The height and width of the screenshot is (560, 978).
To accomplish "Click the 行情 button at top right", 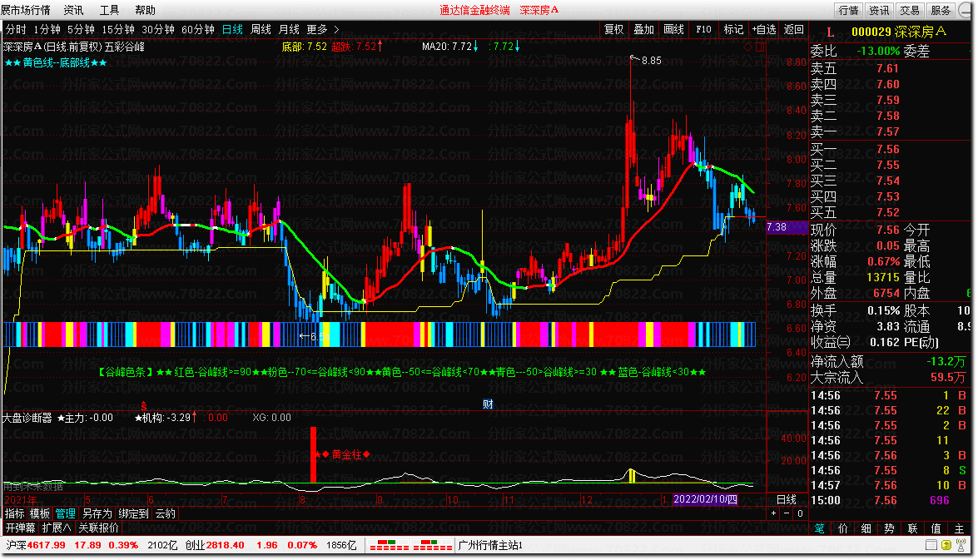I will [849, 10].
